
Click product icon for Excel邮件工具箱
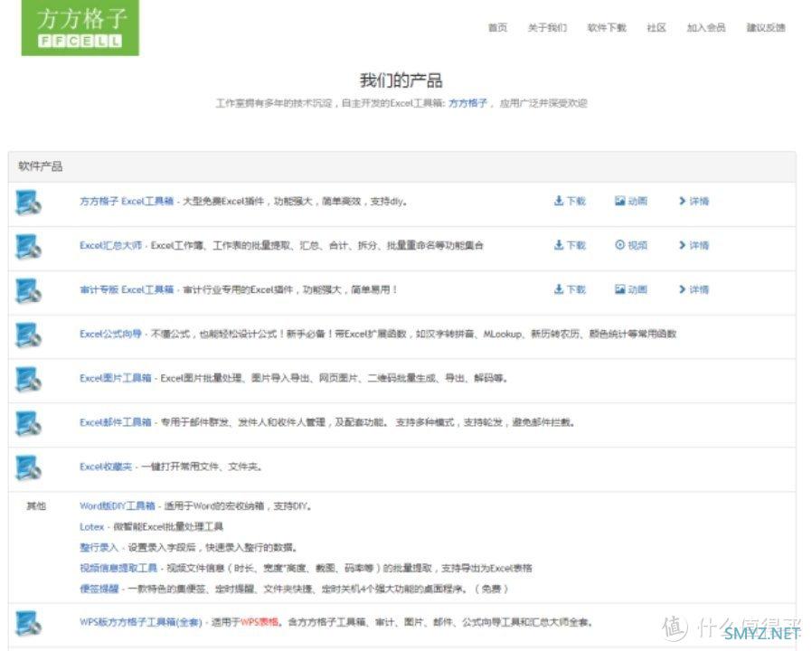28,424
